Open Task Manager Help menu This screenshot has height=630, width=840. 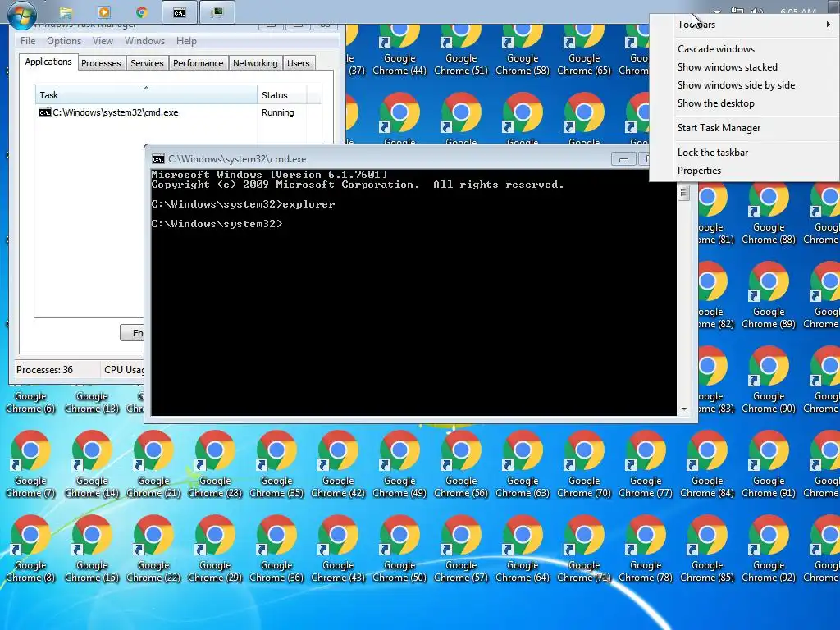[186, 41]
